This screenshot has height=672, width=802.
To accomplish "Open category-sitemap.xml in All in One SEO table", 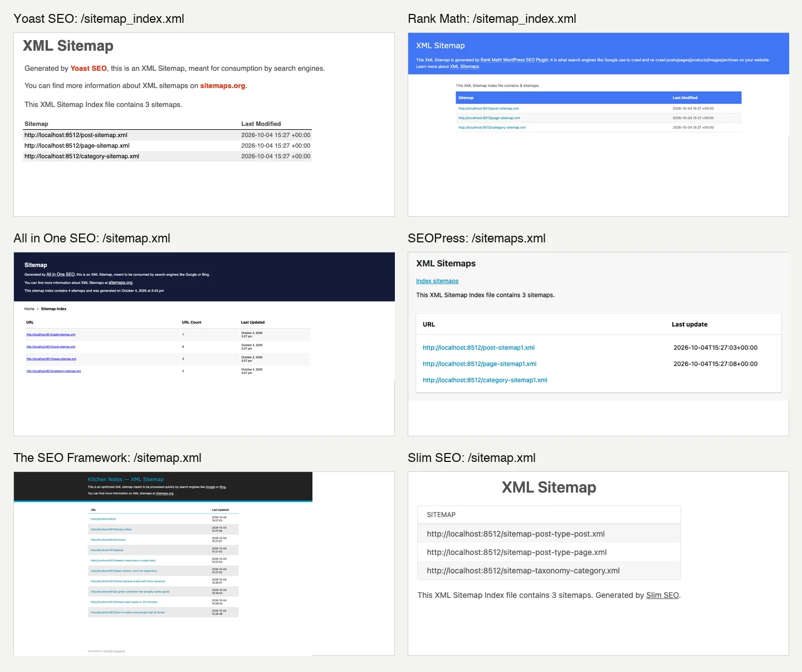I will coord(53,371).
